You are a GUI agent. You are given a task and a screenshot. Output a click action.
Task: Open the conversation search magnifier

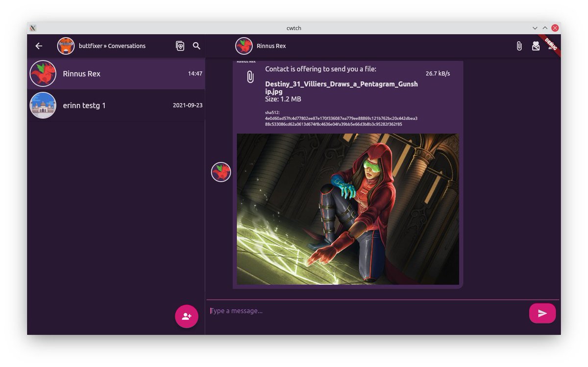tap(196, 46)
